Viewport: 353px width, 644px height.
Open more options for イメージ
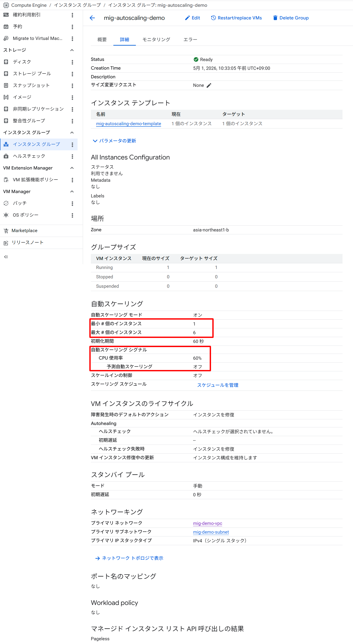72,97
